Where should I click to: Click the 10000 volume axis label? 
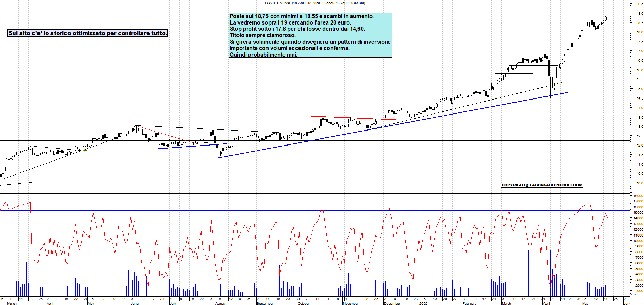coord(638,241)
